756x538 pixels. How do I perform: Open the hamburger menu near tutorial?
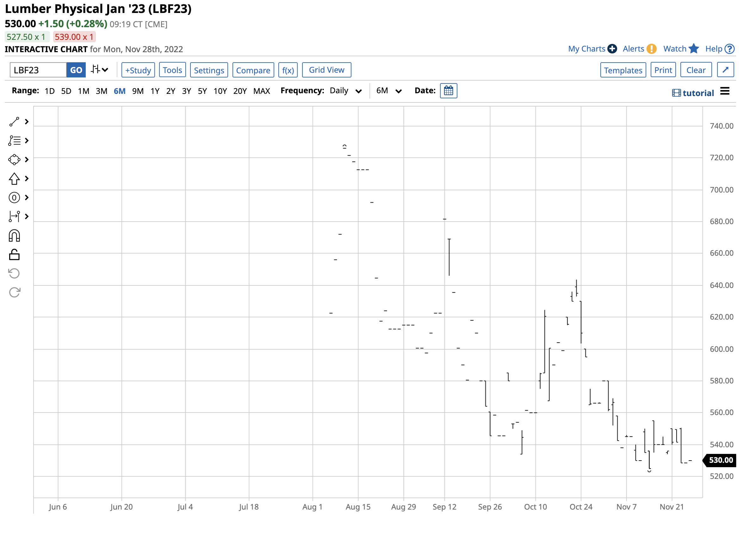[x=725, y=91]
